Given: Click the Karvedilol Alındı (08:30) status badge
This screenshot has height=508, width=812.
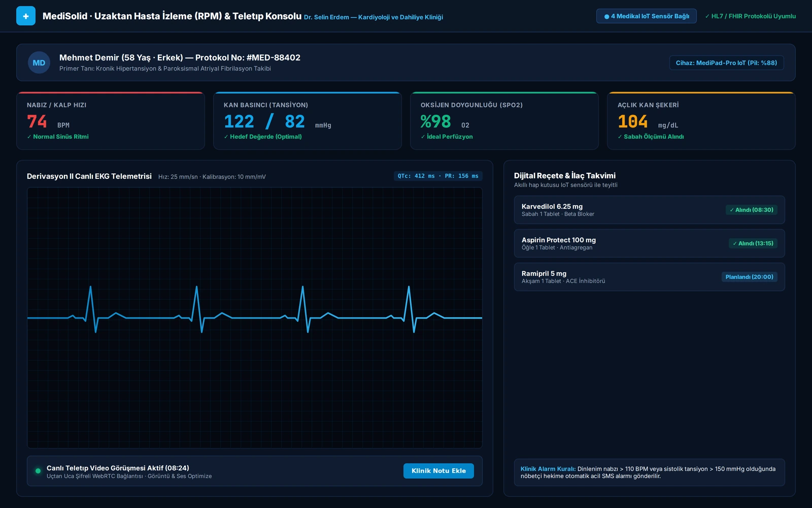Looking at the screenshot, I should 751,210.
